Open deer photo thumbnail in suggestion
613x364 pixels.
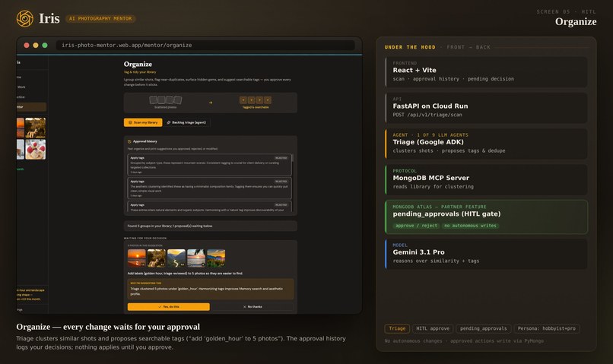coord(157,258)
